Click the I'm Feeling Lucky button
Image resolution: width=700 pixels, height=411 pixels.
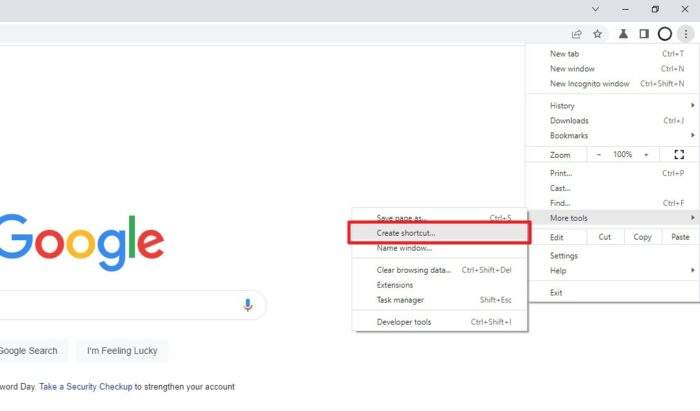(x=122, y=351)
